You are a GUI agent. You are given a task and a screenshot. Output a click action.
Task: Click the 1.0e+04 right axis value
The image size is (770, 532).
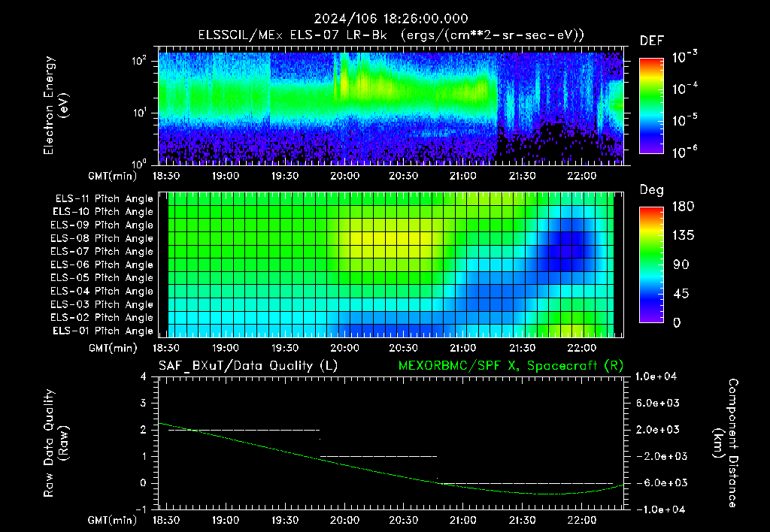click(656, 376)
